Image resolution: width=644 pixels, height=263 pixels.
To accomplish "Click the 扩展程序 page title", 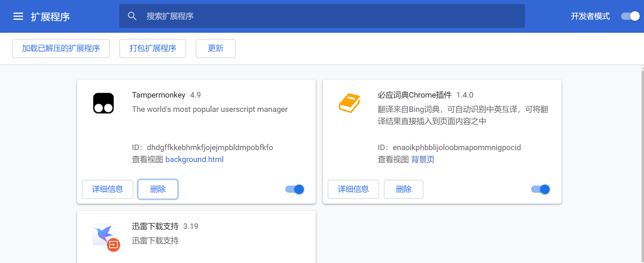I will coord(50,17).
